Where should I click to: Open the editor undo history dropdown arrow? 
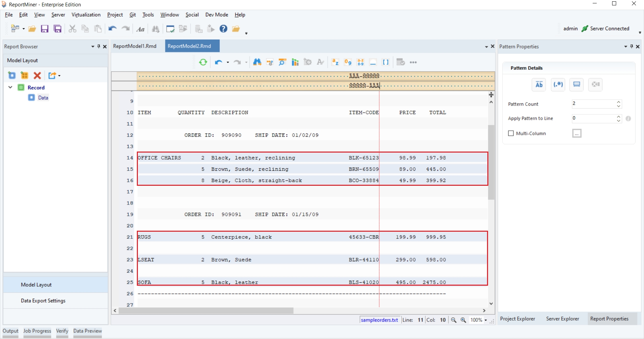(228, 63)
